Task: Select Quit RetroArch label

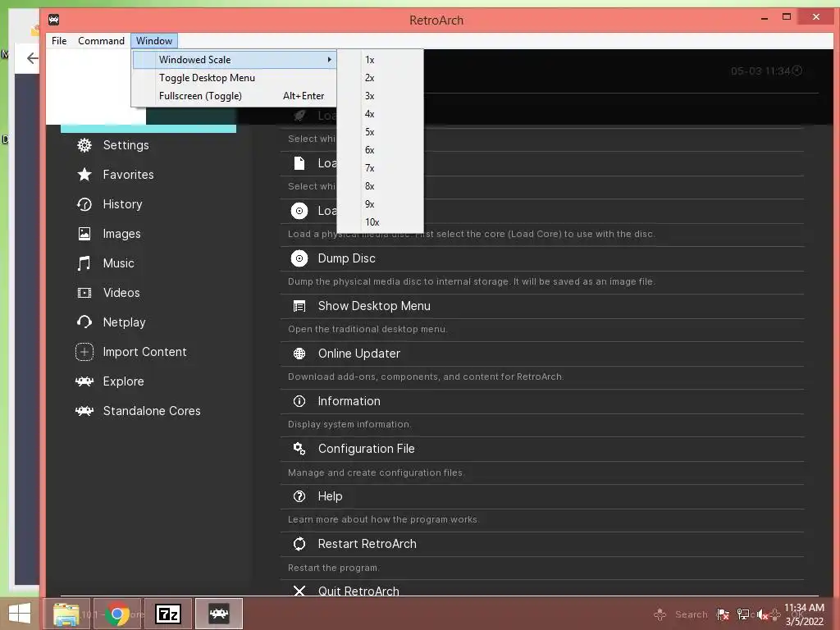Action: [358, 591]
